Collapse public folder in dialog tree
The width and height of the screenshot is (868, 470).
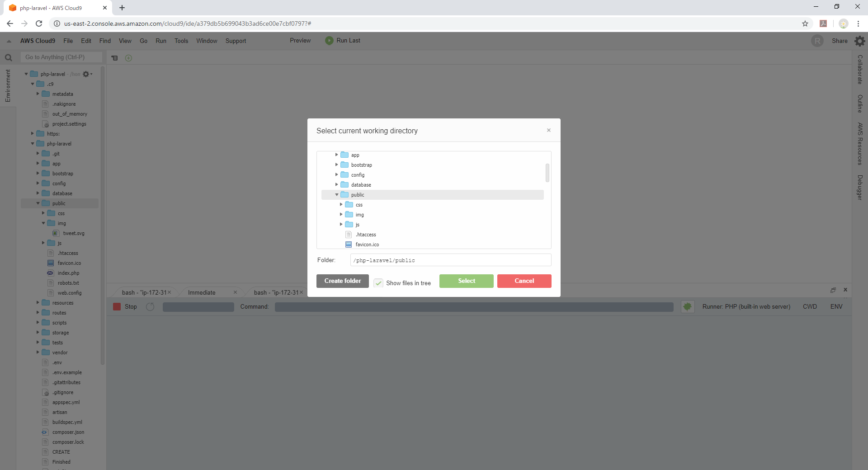[336, 194]
